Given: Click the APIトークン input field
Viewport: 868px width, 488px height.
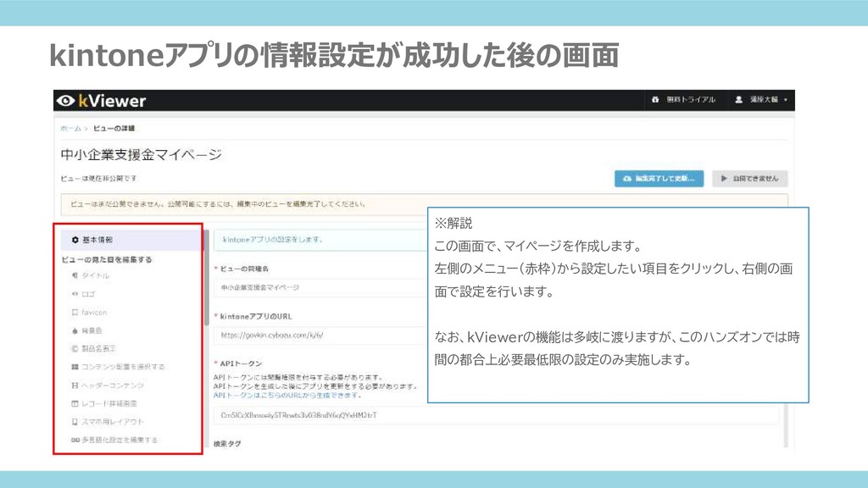Looking at the screenshot, I should (497, 415).
